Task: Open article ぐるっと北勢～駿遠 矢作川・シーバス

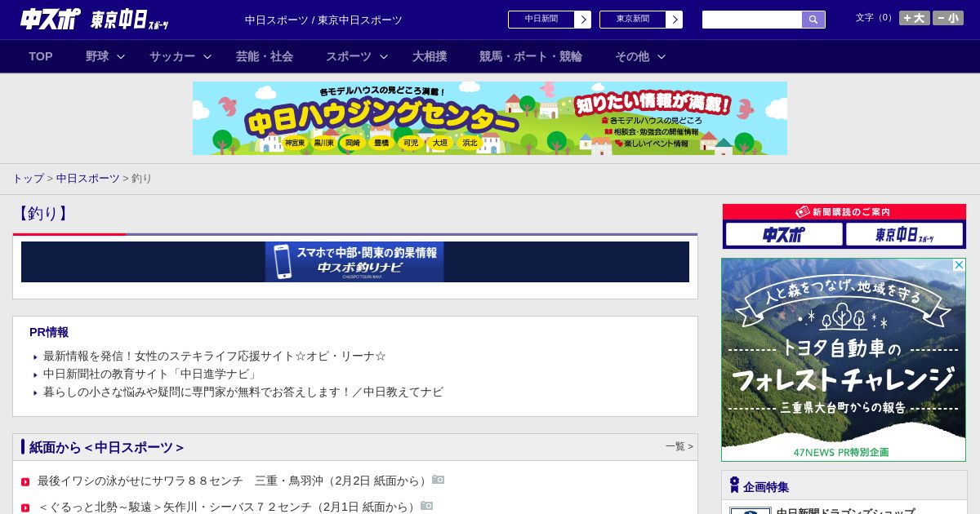Action: click(x=229, y=507)
